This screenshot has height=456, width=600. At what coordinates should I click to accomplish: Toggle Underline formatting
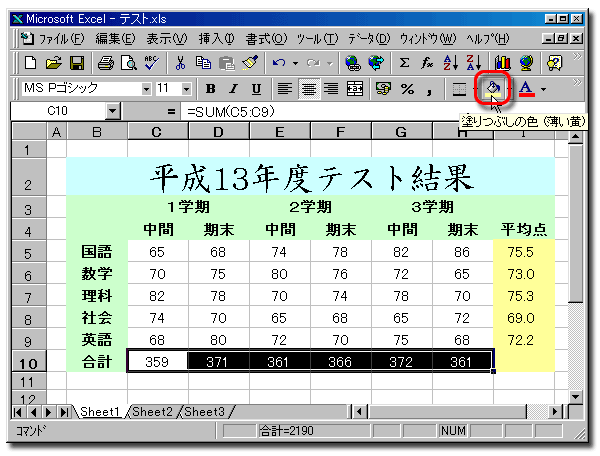[x=256, y=89]
